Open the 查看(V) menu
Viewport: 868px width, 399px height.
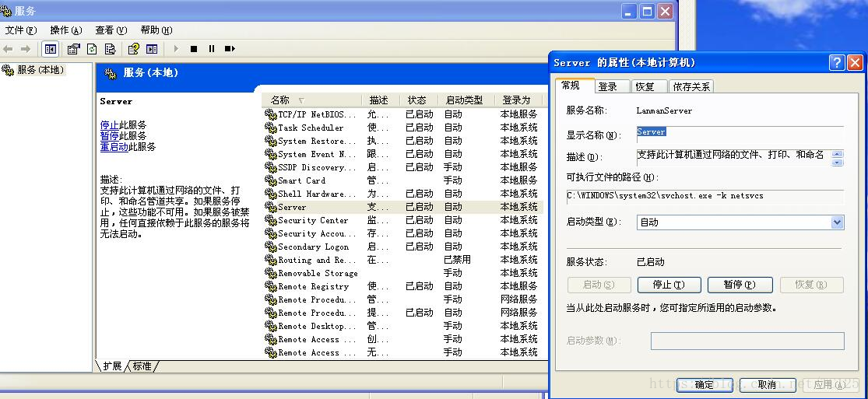pyautogui.click(x=111, y=30)
